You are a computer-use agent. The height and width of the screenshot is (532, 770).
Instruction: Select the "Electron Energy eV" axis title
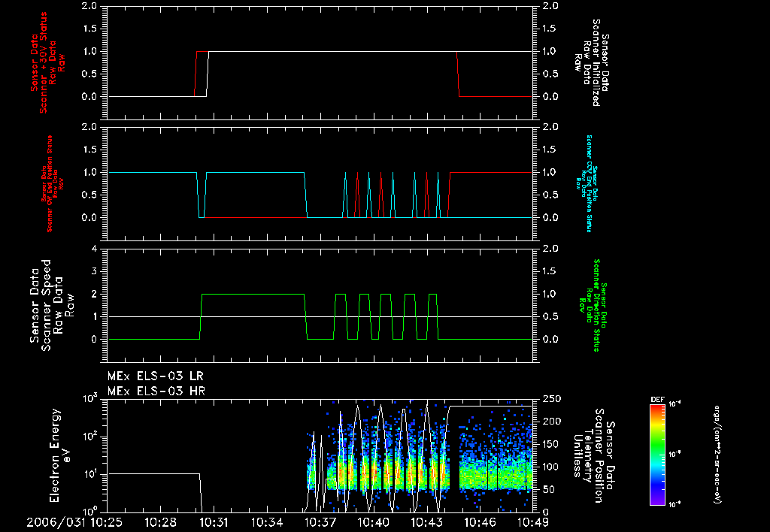60,455
